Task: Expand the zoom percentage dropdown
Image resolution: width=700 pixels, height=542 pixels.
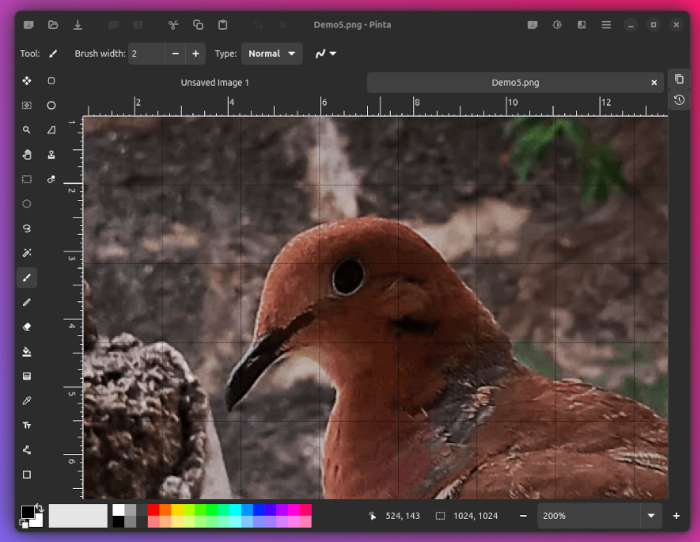Action: (x=652, y=516)
